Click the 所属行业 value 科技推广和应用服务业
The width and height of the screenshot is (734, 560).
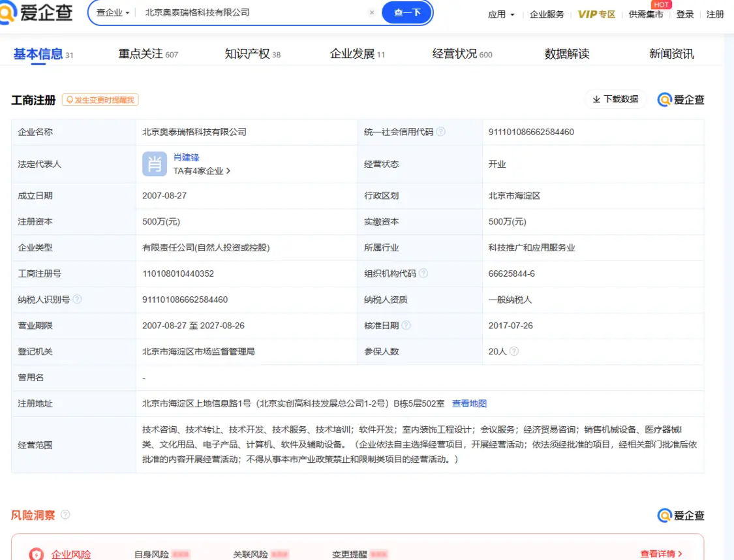click(x=532, y=248)
